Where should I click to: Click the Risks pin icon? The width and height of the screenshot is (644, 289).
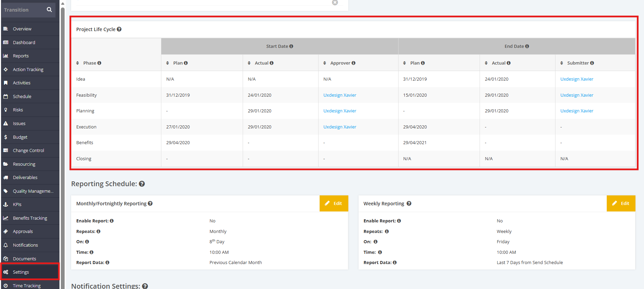tap(5, 110)
